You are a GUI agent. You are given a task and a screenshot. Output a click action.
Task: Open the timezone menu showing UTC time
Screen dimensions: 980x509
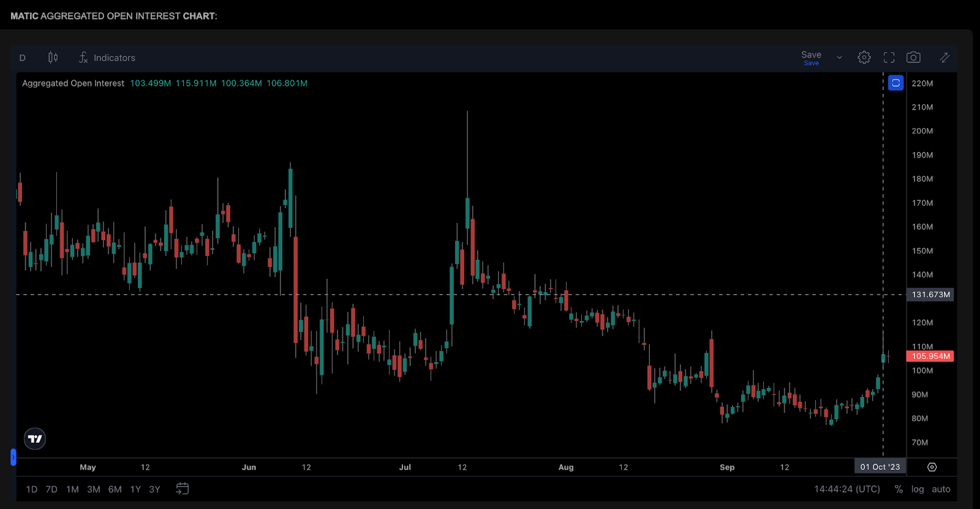pyautogui.click(x=846, y=489)
